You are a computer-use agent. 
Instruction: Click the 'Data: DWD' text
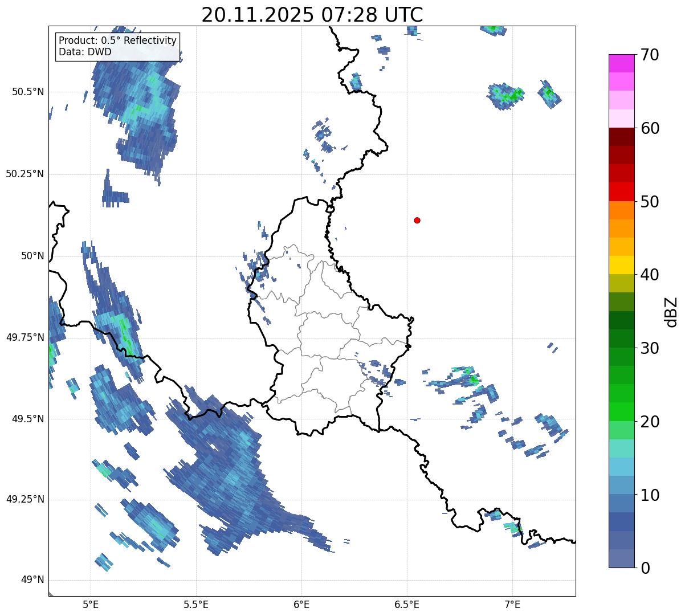pyautogui.click(x=85, y=52)
